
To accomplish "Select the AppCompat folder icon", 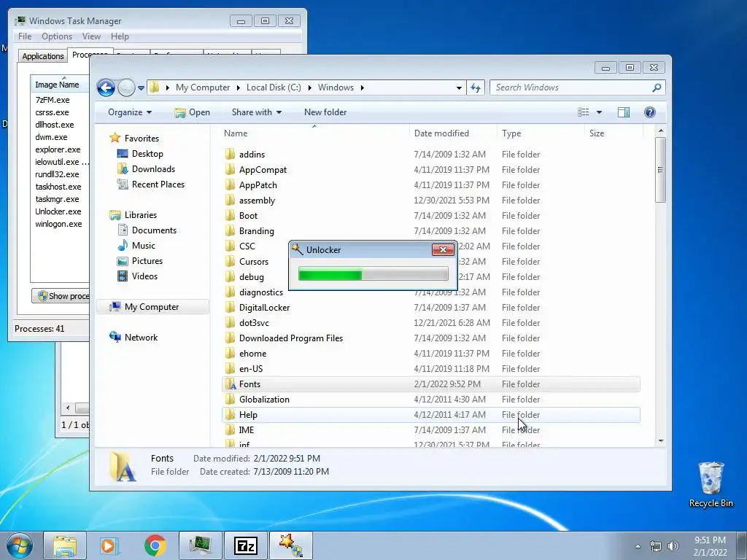I will (230, 169).
